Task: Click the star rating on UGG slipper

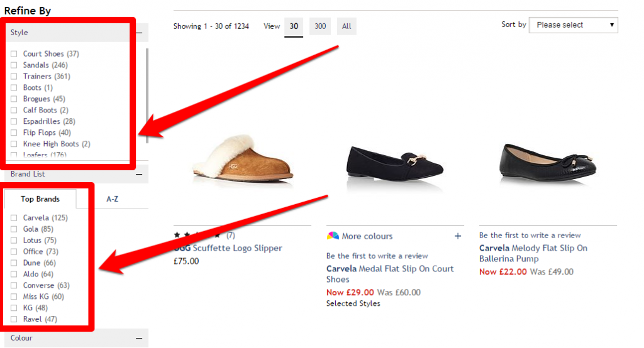Action: [196, 235]
